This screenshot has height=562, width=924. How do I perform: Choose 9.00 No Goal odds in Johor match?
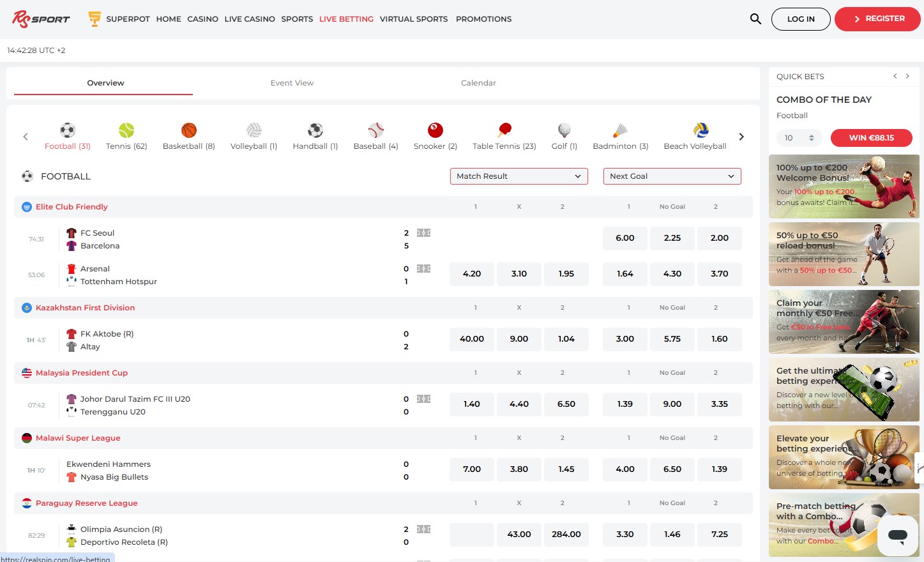672,404
